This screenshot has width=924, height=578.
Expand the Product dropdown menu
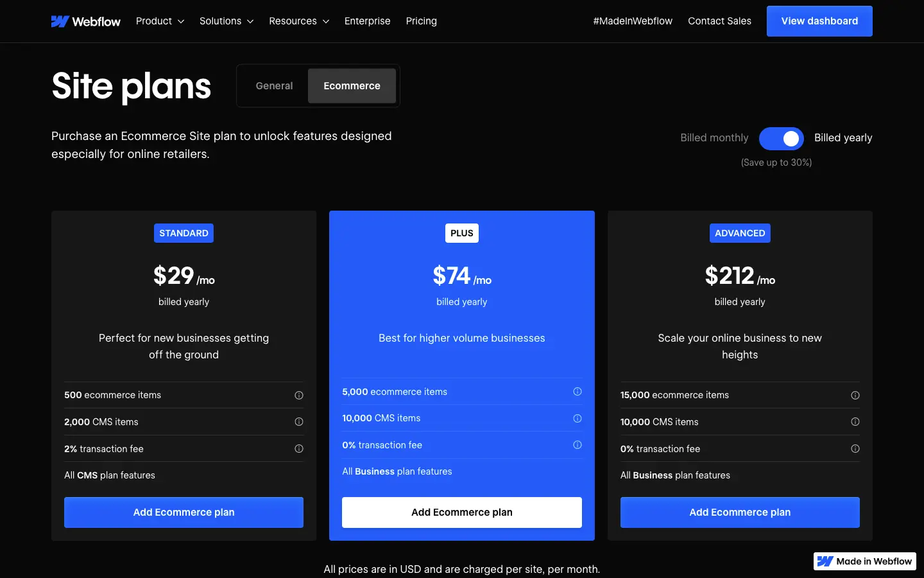160,21
